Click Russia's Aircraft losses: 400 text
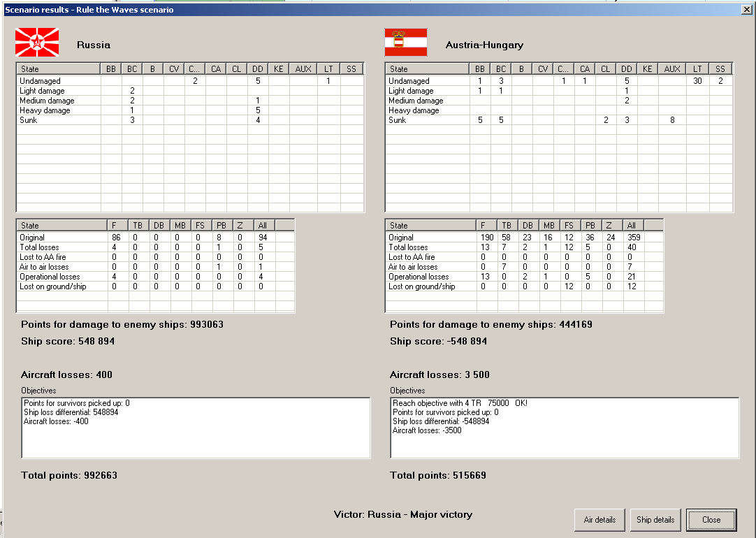The height and width of the screenshot is (538, 756). 66,375
